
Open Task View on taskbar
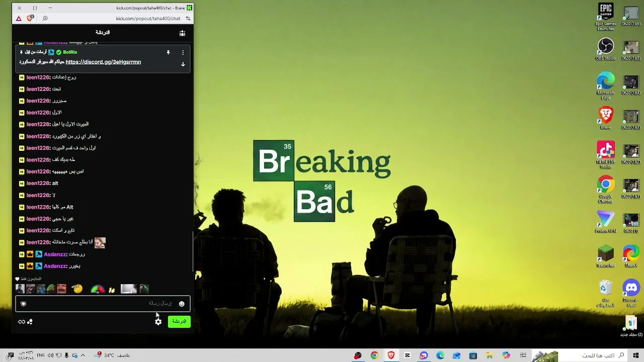(523, 355)
